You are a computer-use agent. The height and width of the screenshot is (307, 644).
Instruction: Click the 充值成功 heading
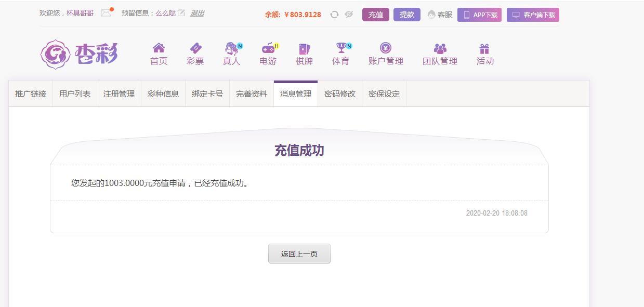point(299,151)
